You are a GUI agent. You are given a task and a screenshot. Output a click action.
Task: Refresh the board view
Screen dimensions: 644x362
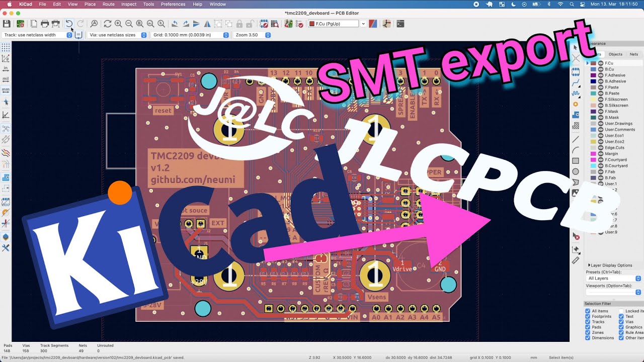click(x=108, y=24)
